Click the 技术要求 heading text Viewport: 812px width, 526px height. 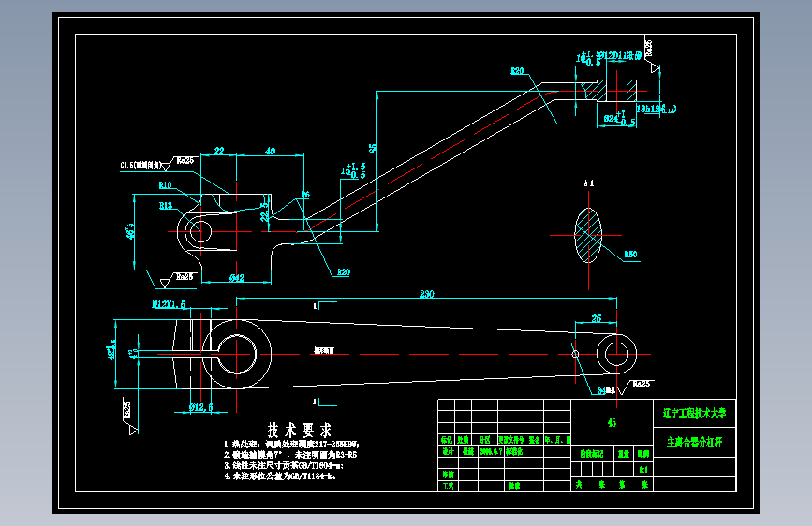[x=300, y=430]
